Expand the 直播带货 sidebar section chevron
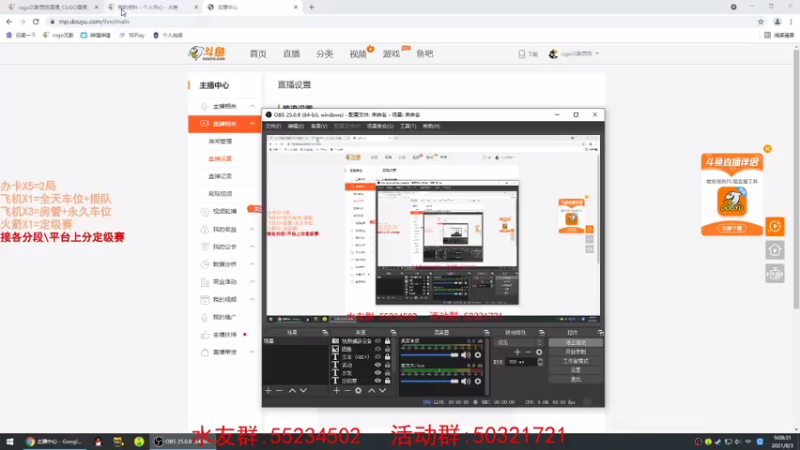 (252, 352)
